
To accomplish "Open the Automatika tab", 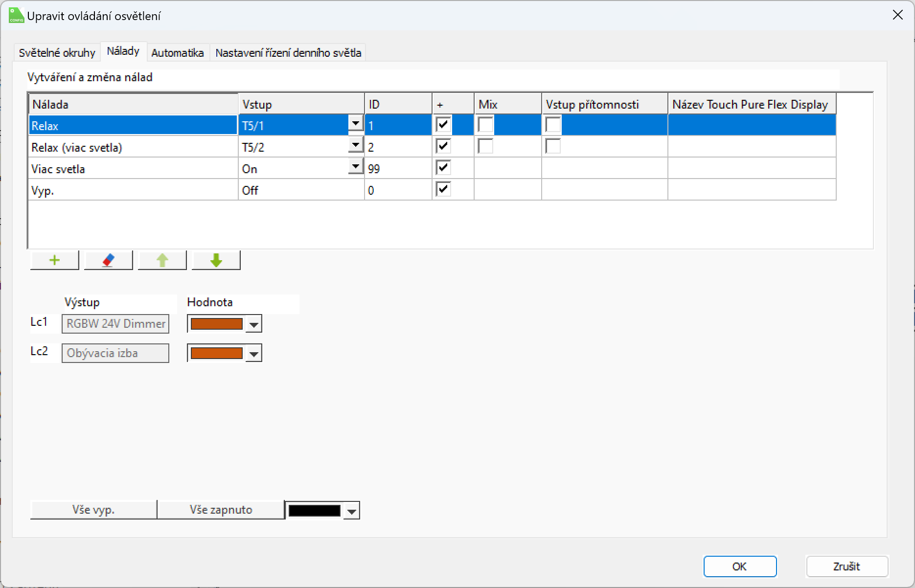I will [177, 53].
